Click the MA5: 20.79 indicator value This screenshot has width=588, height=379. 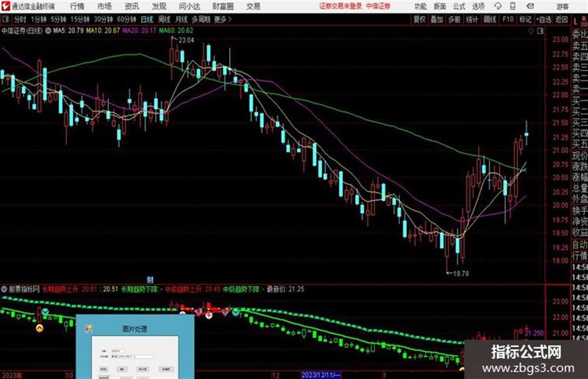pos(68,30)
